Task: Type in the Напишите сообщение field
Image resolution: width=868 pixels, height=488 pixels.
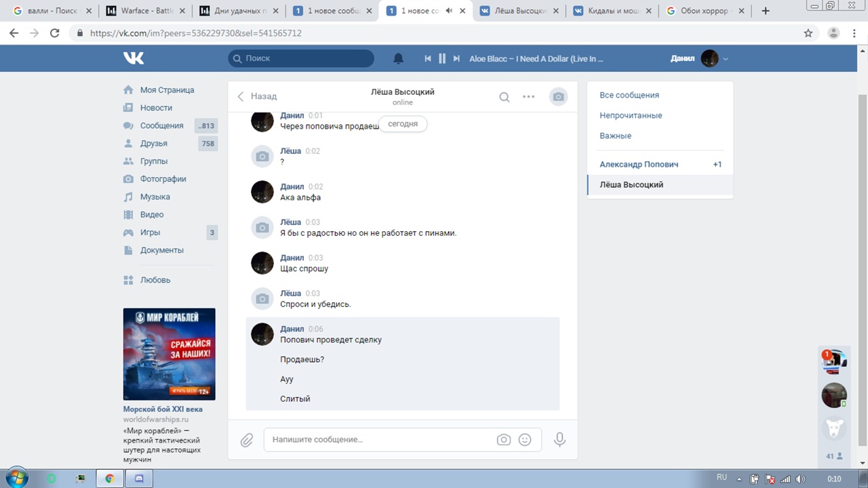Action: [380, 440]
